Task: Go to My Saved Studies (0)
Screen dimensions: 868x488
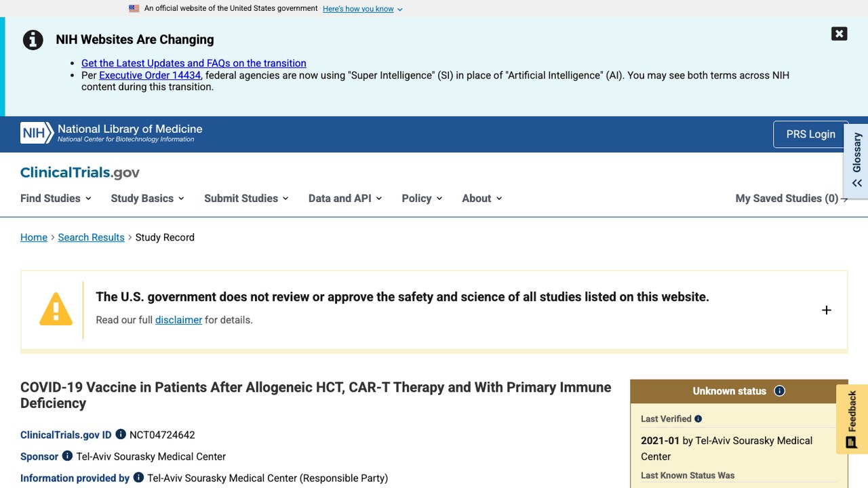Action: [x=791, y=199]
